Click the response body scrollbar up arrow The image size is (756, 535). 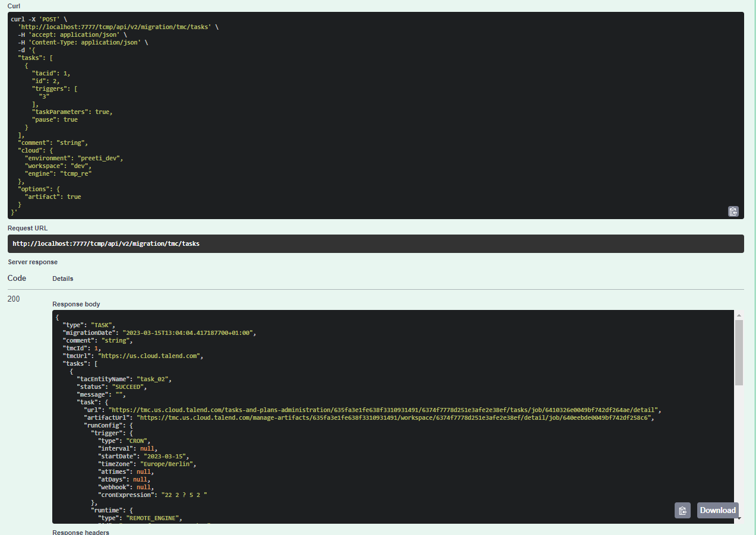pos(739,315)
